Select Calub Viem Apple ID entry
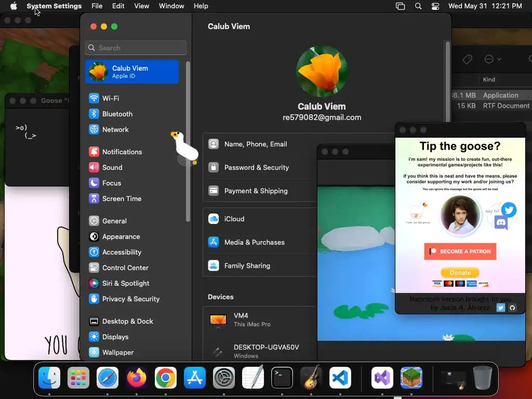Viewport: 532px width, 399px height. click(132, 72)
